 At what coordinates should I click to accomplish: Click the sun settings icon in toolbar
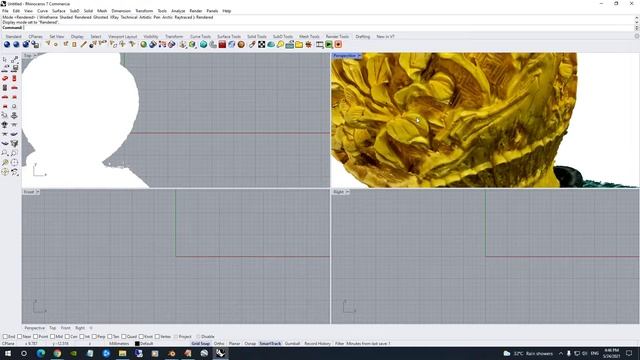point(309,44)
